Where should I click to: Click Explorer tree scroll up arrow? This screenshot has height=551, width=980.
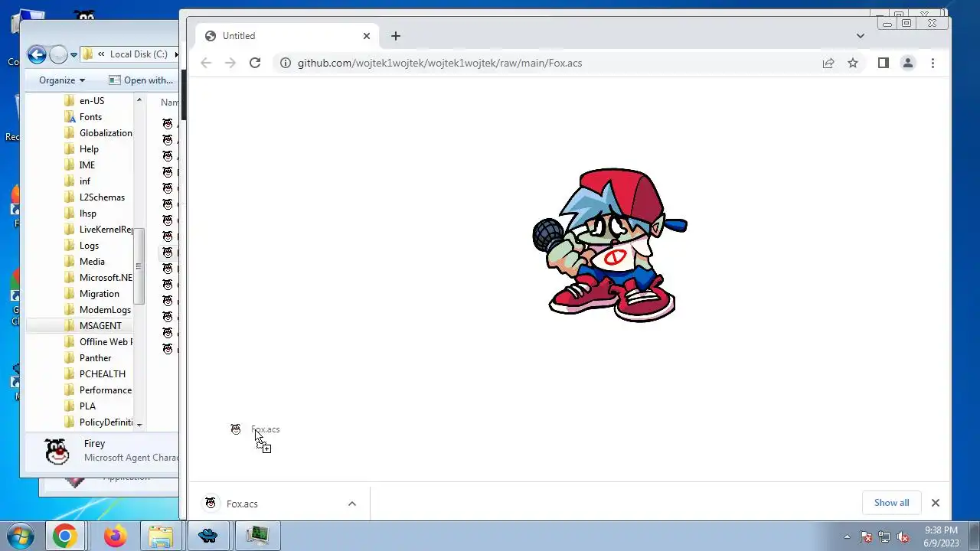139,100
